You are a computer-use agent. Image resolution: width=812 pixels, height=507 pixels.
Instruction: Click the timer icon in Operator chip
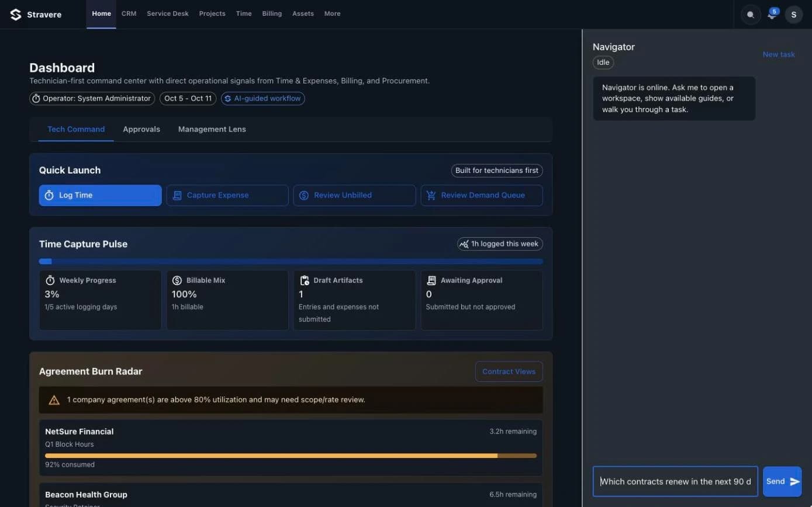click(x=36, y=99)
